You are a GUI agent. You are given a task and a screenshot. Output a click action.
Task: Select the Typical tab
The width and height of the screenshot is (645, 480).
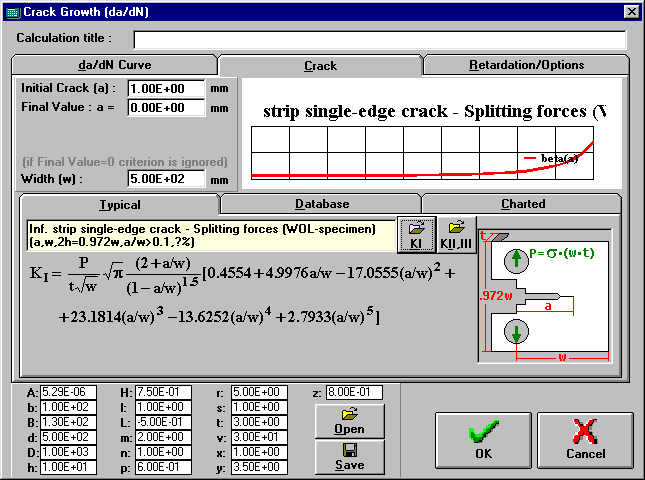click(x=120, y=204)
